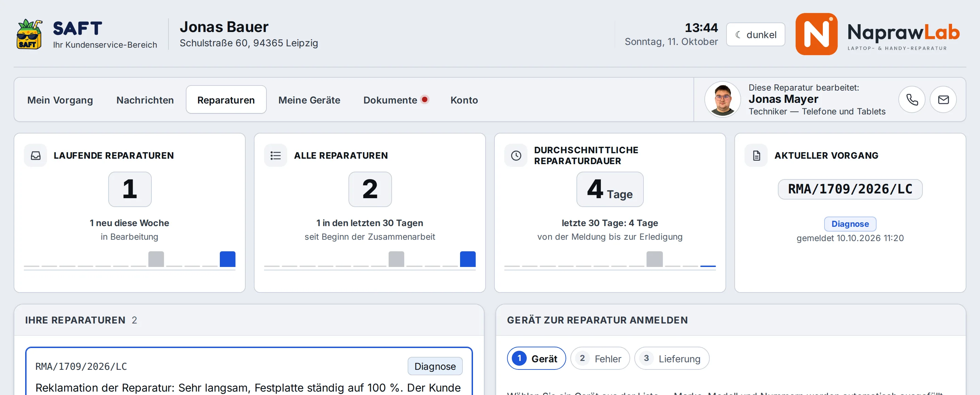Click the blue bar in Alle Reparaturen chart

[x=468, y=259]
